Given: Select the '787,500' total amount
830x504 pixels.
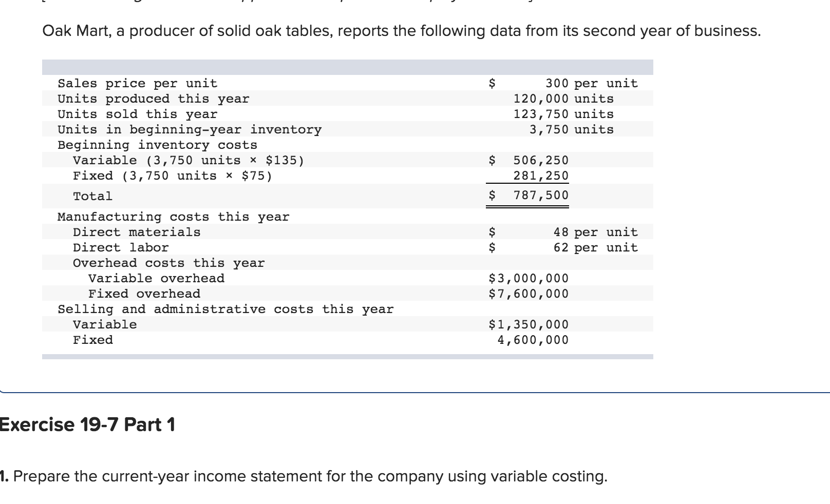Looking at the screenshot, I should (x=541, y=195).
